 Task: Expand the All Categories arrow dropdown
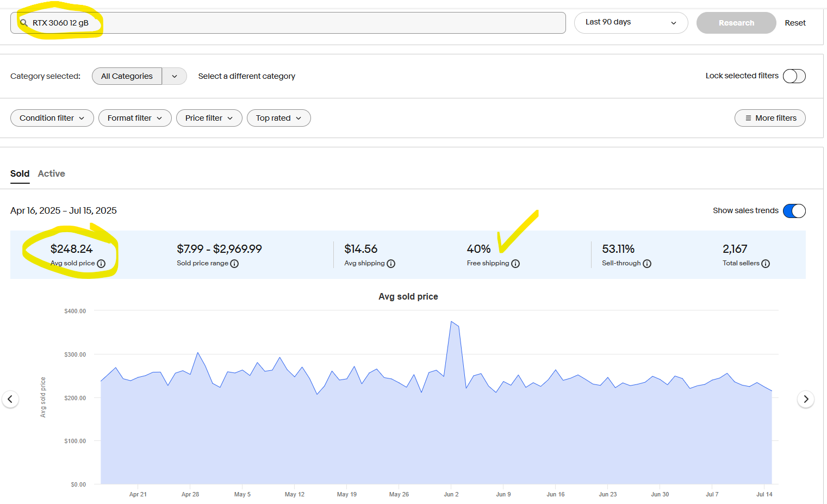point(175,76)
